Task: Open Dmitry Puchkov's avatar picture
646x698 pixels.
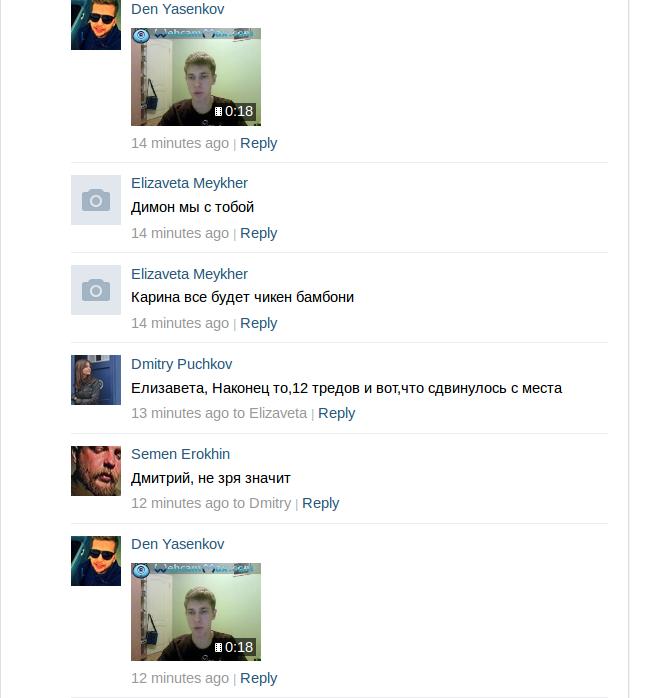Action: coord(96,380)
